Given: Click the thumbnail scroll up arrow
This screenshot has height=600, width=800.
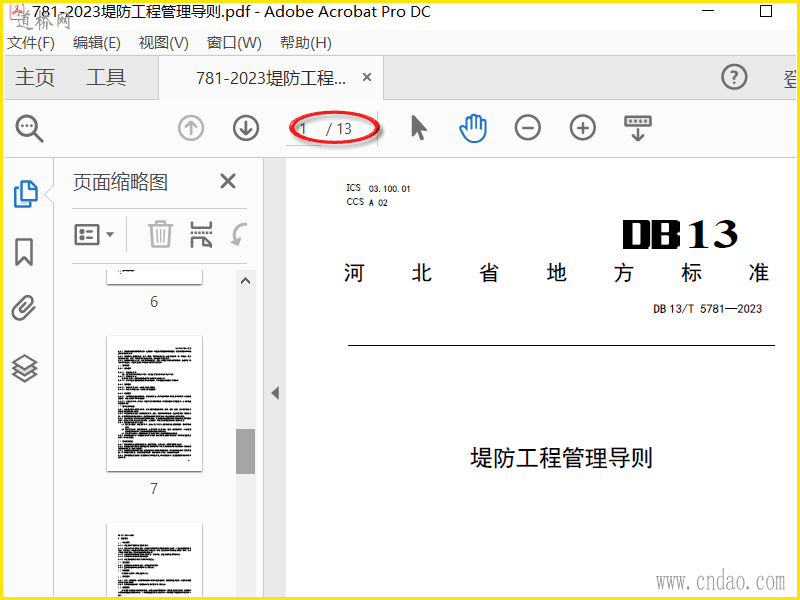Looking at the screenshot, I should coord(245,281).
